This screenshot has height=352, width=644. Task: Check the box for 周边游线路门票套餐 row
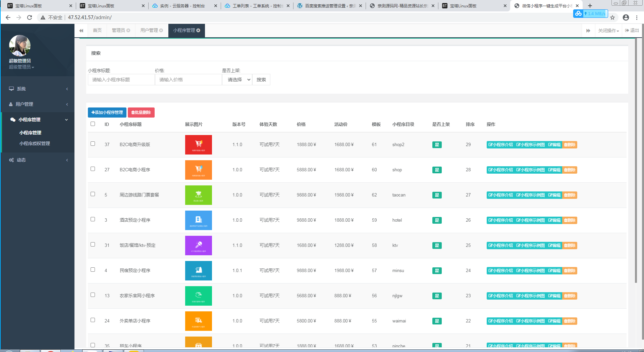click(x=93, y=194)
